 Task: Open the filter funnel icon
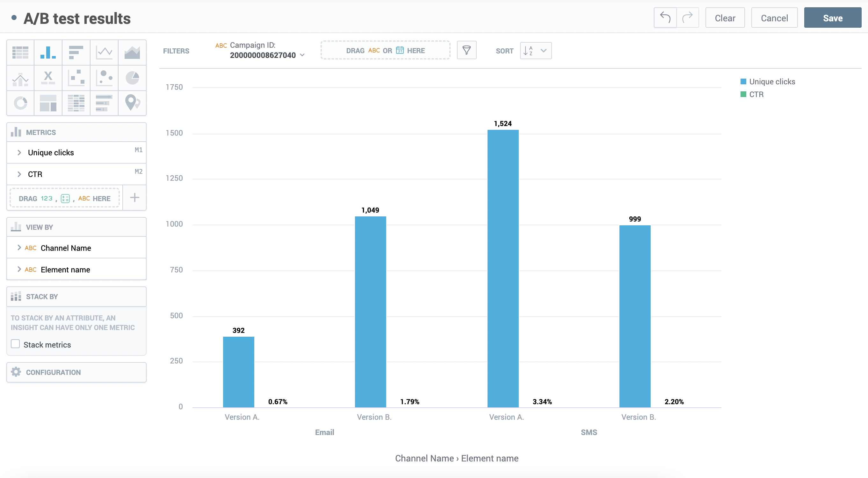click(467, 50)
